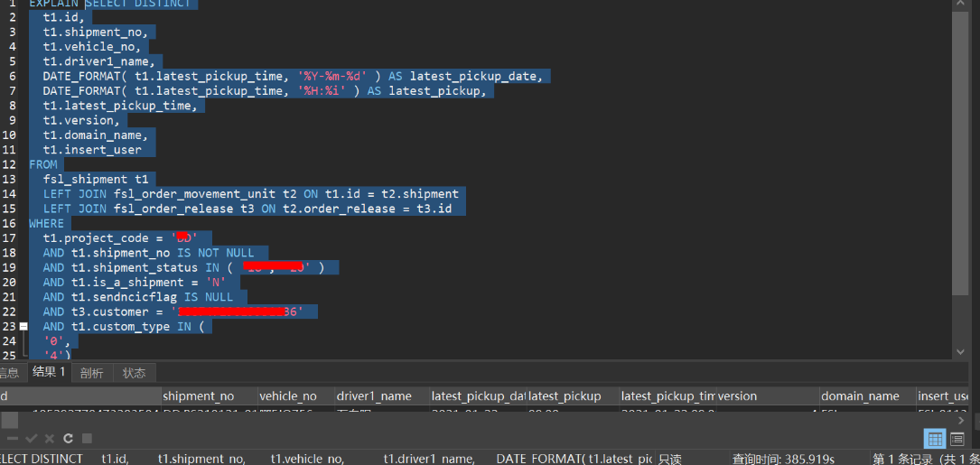Click the editor scrollbar up arrow
Screen dimensions: 980x465
tap(960, 5)
